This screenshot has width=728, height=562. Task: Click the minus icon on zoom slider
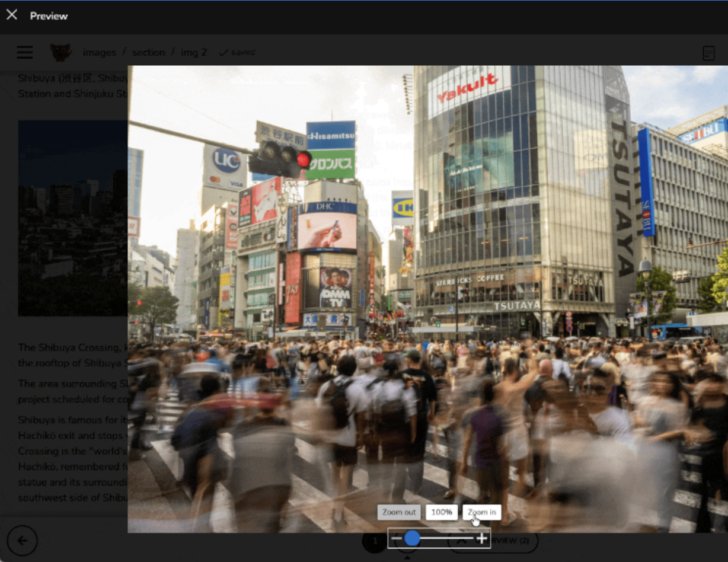(x=396, y=538)
